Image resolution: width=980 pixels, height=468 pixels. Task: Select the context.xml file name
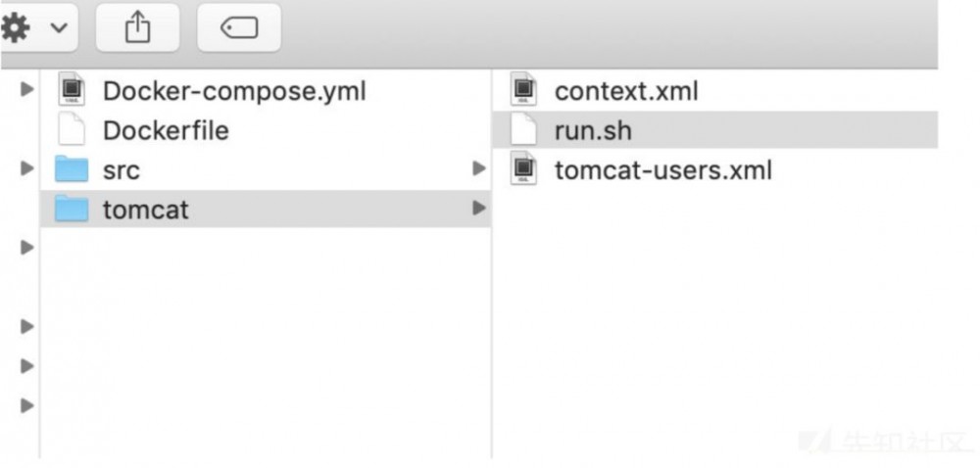[626, 91]
